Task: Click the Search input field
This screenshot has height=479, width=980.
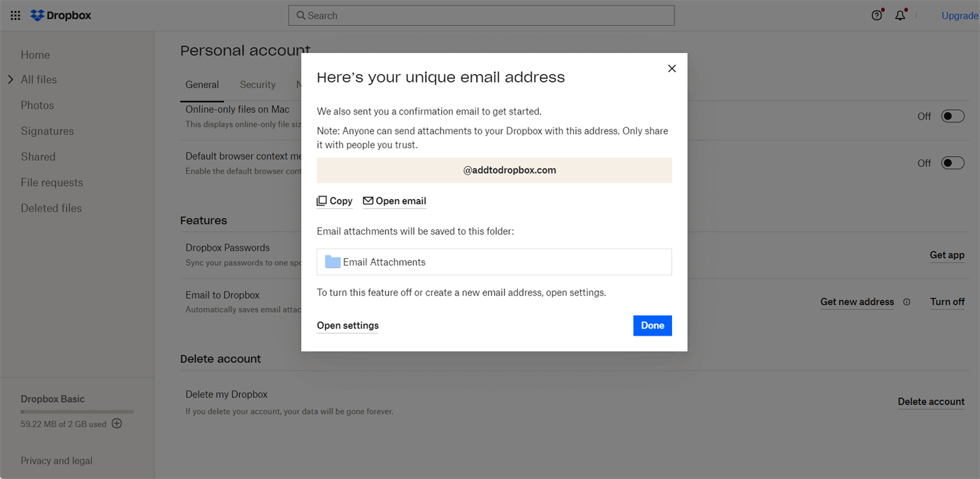Action: [481, 15]
